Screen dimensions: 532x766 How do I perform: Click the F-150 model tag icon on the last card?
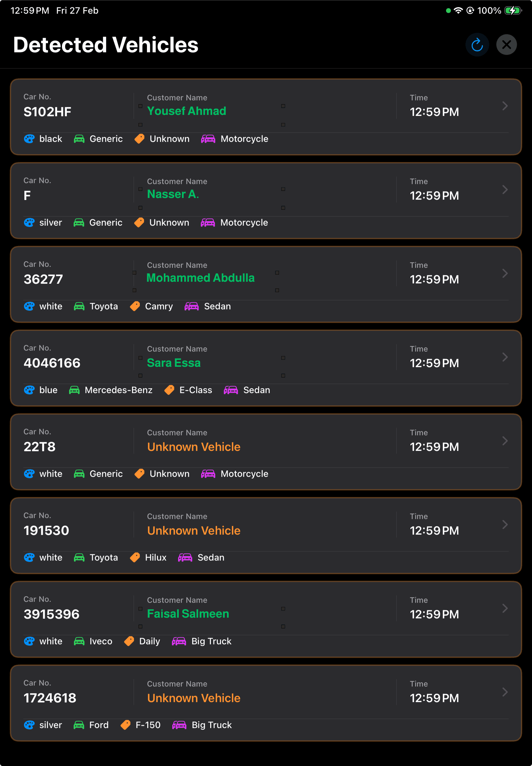coord(126,725)
